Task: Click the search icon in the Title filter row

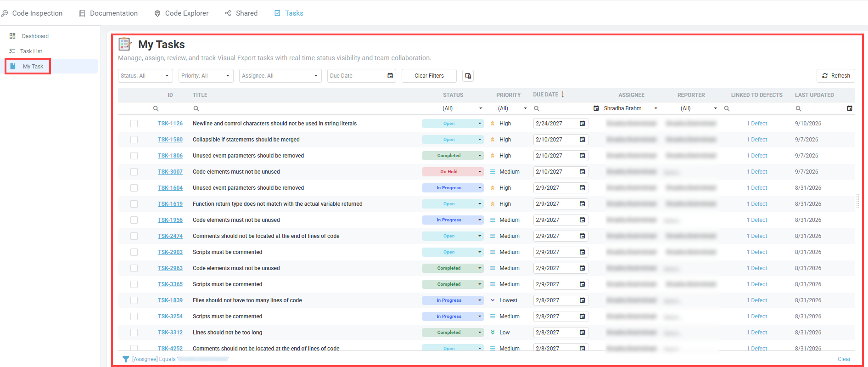Action: pyautogui.click(x=196, y=109)
